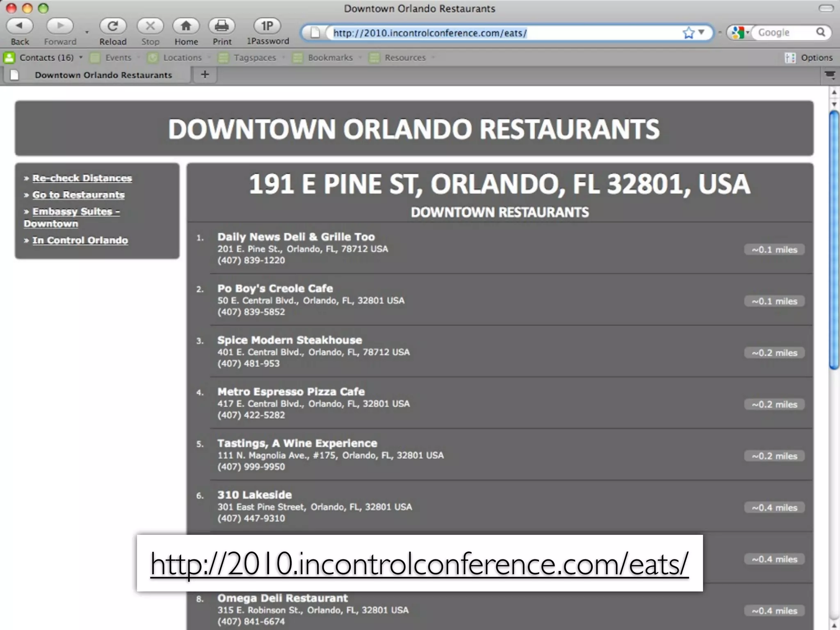Screen dimensions: 840x630
Task: Go to the Home page
Action: tap(186, 26)
